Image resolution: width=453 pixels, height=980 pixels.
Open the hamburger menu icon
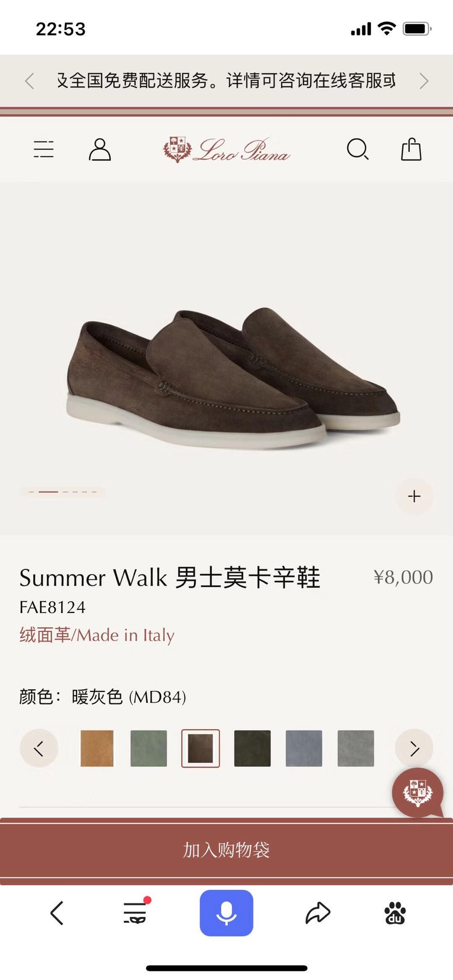pos(43,149)
